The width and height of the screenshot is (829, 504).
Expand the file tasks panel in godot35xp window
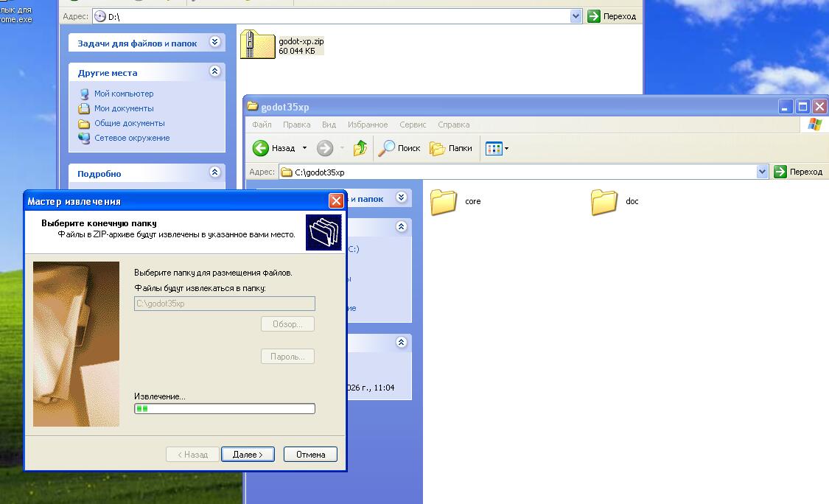pyautogui.click(x=402, y=197)
